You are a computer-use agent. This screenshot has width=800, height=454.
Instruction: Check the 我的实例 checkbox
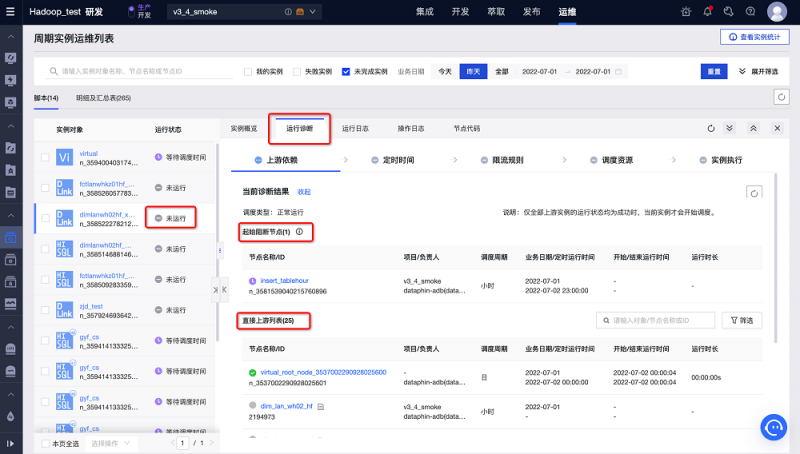coord(249,72)
